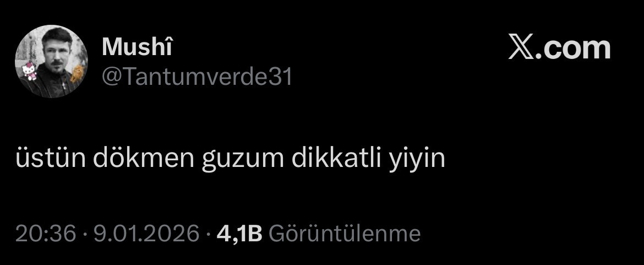
Task: Open Mushî's profile picture
Action: click(51, 61)
